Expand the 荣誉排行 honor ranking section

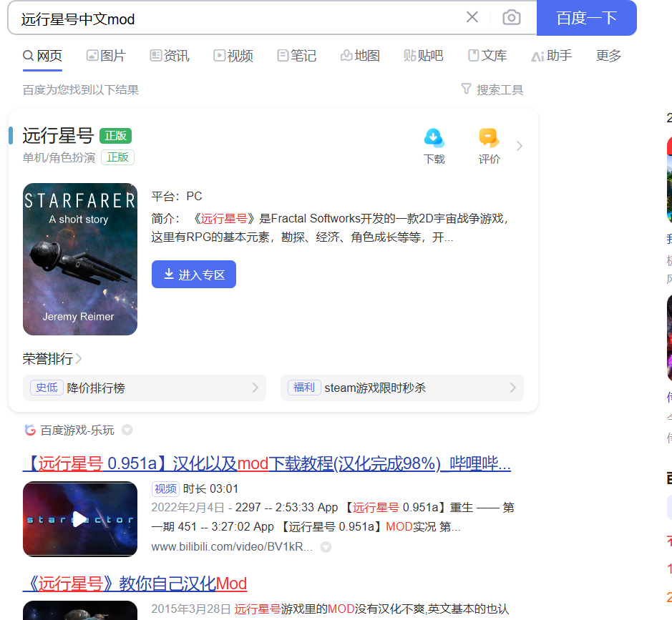tap(48, 358)
